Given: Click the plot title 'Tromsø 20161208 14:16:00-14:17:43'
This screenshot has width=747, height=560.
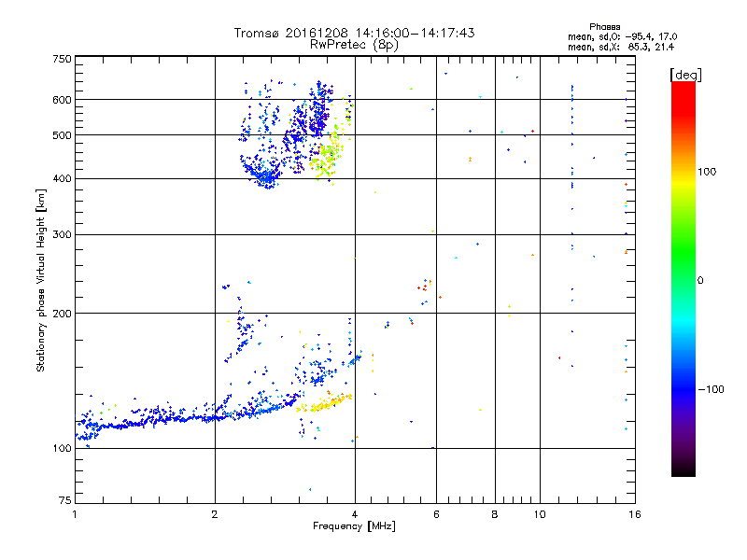Looking at the screenshot, I should [354, 33].
